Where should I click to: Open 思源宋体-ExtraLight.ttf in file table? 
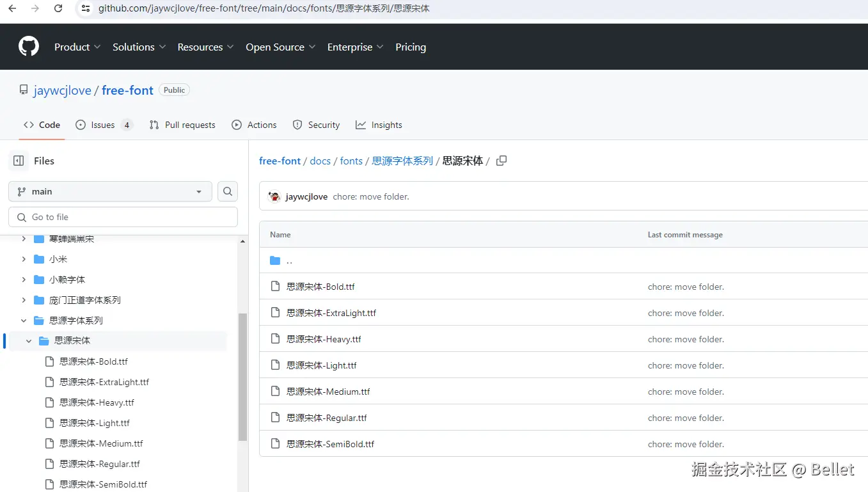coord(331,313)
